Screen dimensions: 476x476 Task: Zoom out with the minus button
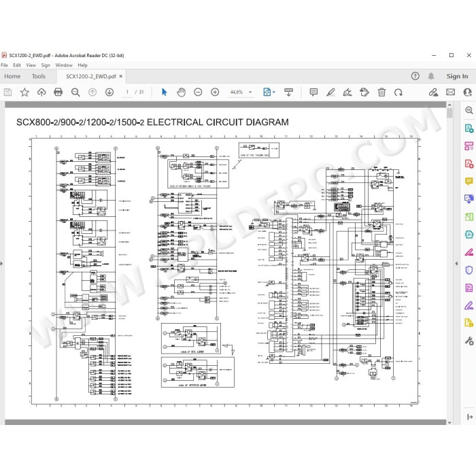[x=198, y=92]
